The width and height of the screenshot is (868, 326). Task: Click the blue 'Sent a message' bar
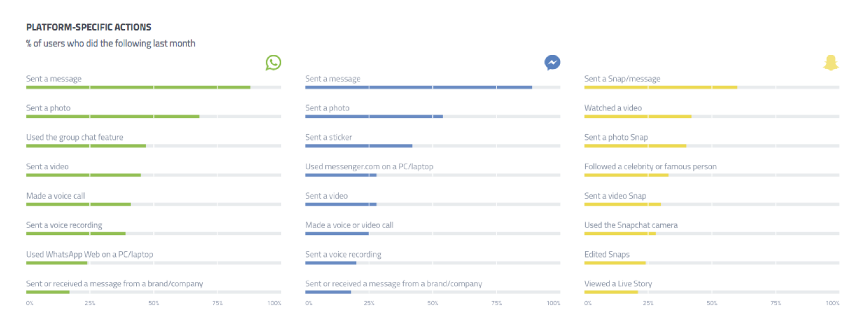click(x=418, y=87)
